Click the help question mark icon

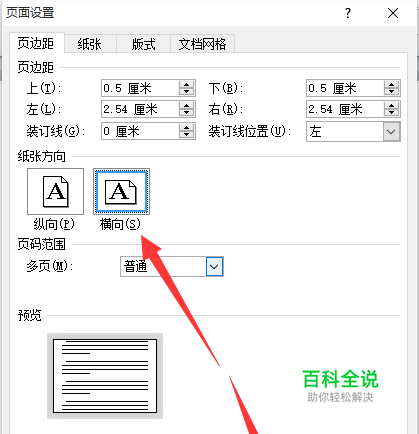point(348,13)
